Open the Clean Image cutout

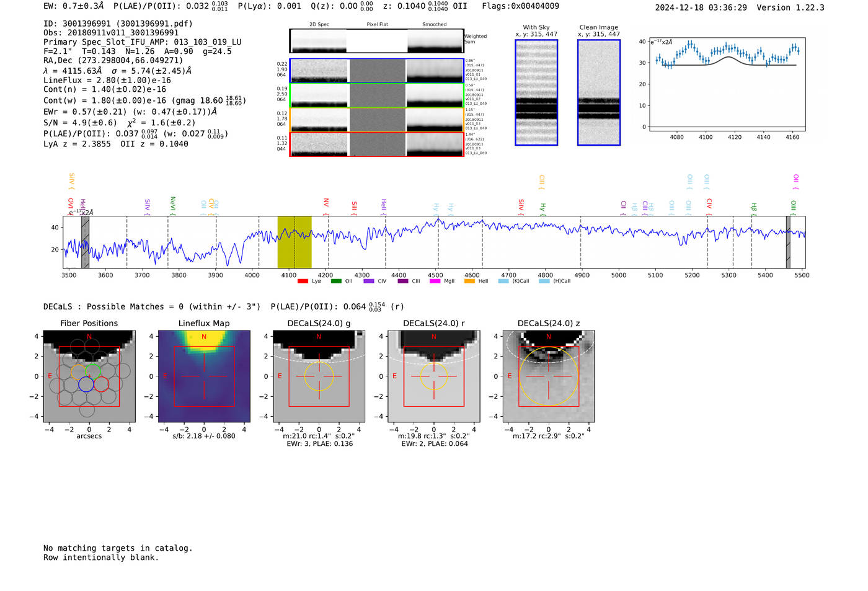coord(599,92)
